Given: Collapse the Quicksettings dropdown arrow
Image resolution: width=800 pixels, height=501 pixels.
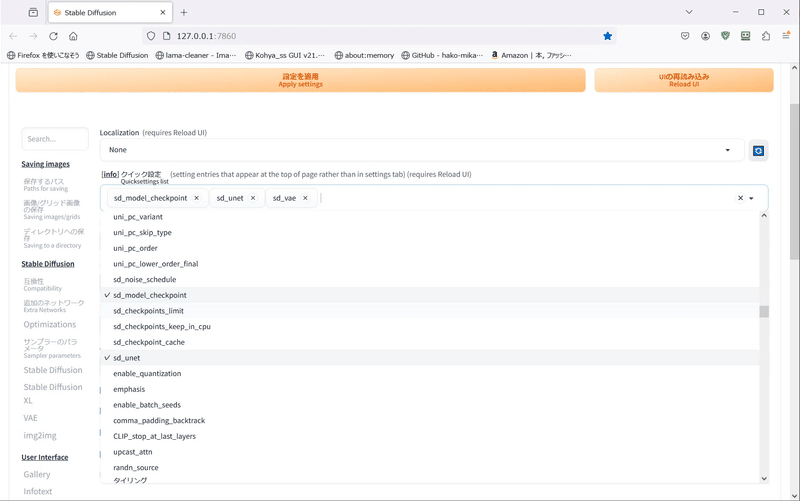Looking at the screenshot, I should pos(752,198).
